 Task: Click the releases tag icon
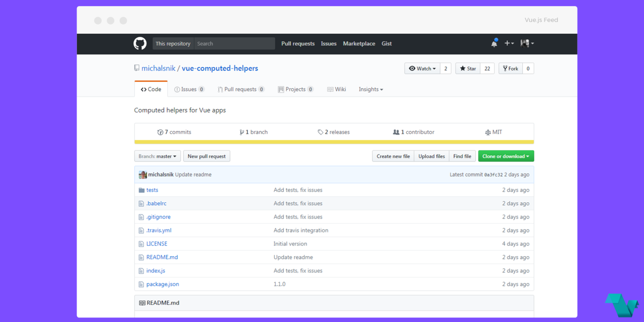coord(320,132)
